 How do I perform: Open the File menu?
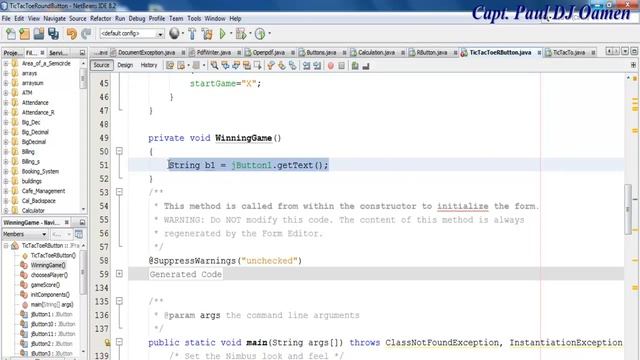(6, 19)
